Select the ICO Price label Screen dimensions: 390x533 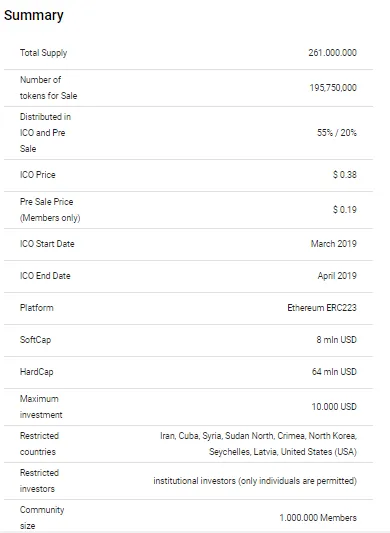(x=37, y=175)
